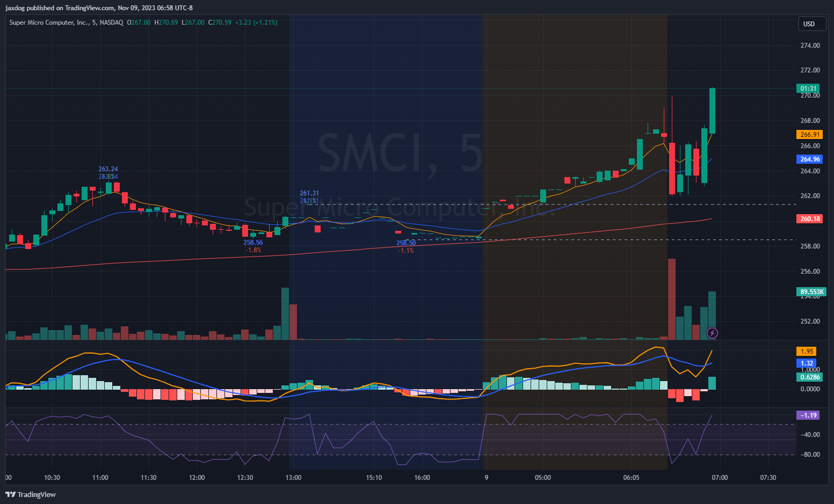834x504 pixels.
Task: Click the 10:30 time axis label
Action: (52, 478)
